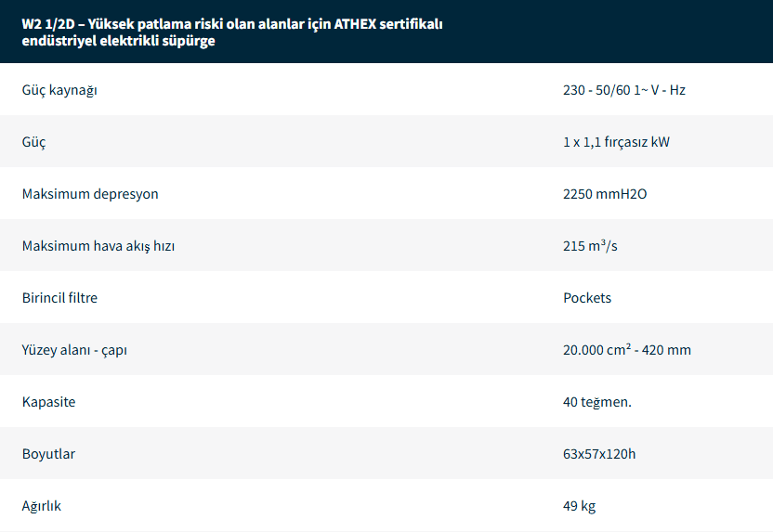Click the 1 x 1,1 fırçasız kW value

(616, 142)
